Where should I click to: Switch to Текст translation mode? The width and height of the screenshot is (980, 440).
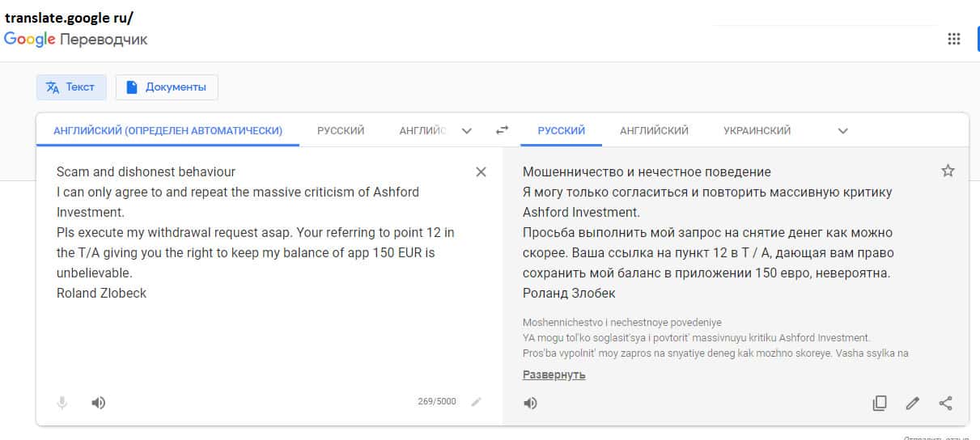71,87
